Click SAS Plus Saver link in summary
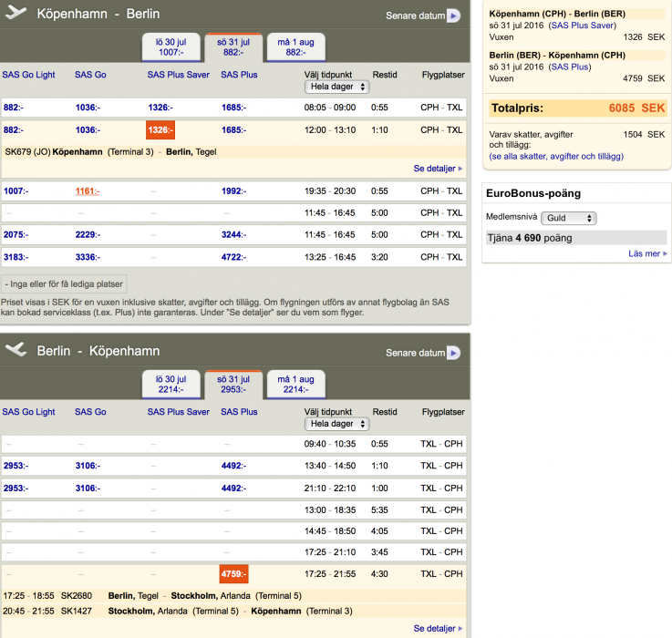 pyautogui.click(x=582, y=26)
